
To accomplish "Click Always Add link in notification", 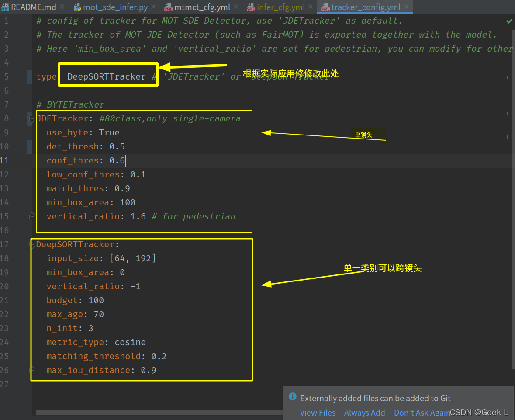I will tap(364, 413).
